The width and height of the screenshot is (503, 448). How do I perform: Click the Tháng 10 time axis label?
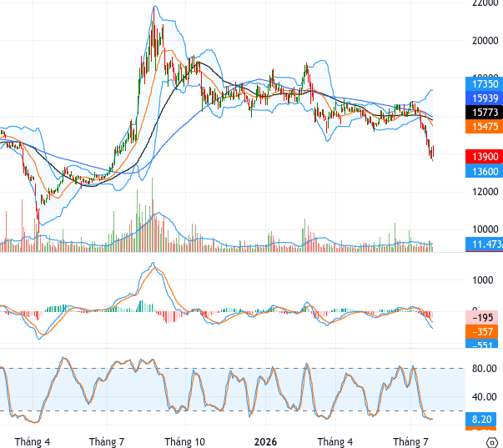[185, 442]
